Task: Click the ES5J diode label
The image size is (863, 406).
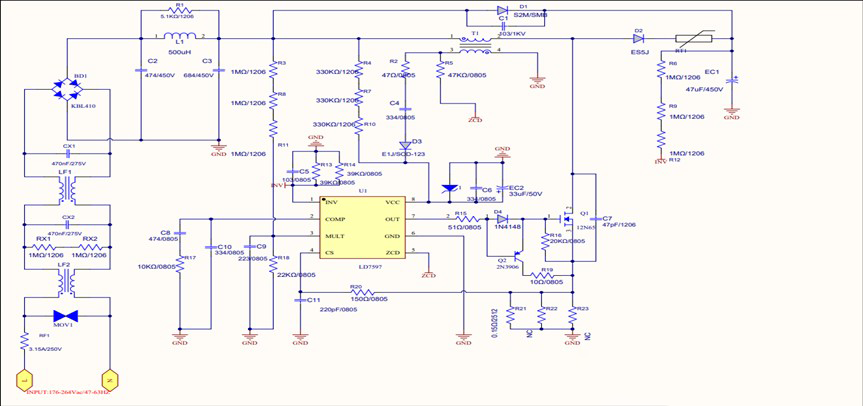Action: pos(640,51)
